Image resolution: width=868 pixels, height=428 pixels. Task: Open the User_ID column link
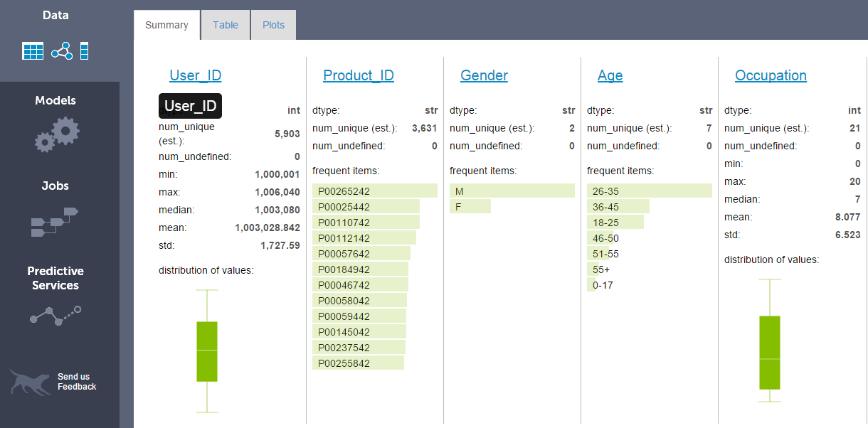[195, 75]
